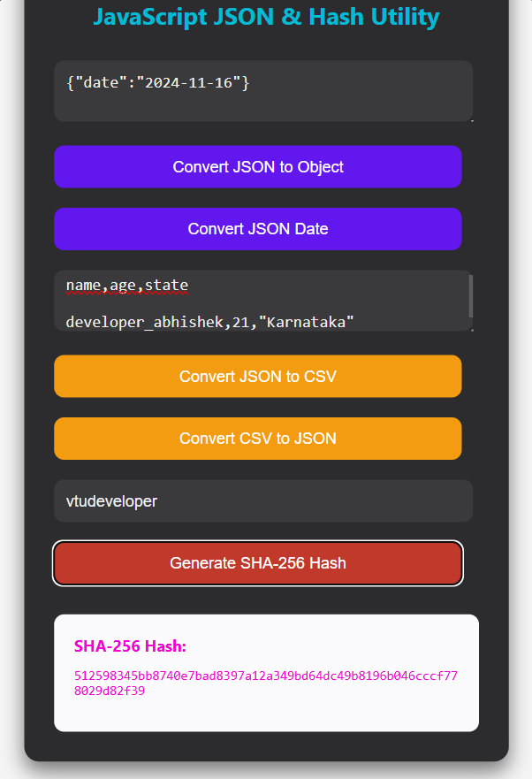Click the CSV textarea vertical scrollbar thumb
This screenshot has width=532, height=779.
click(470, 296)
